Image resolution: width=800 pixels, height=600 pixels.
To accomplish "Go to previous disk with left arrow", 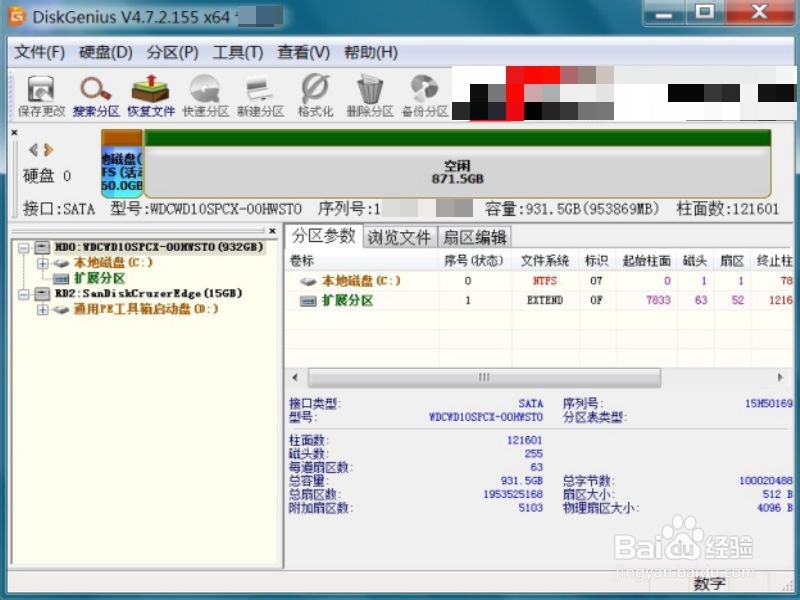I will (x=34, y=149).
